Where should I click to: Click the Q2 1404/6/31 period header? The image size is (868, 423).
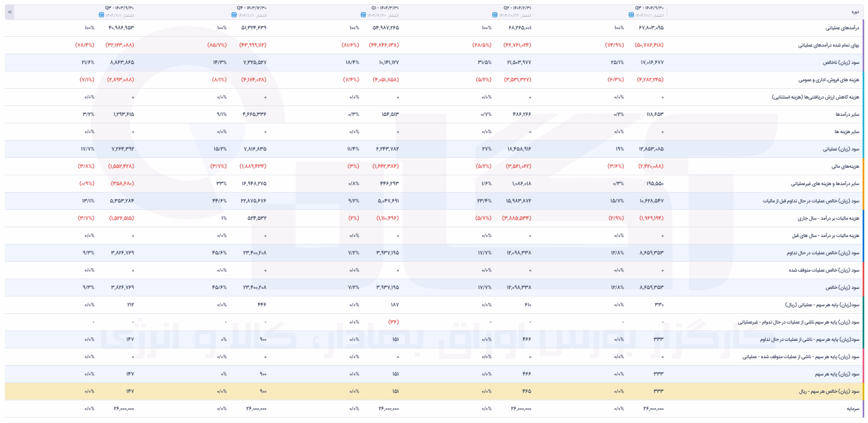coord(517,8)
